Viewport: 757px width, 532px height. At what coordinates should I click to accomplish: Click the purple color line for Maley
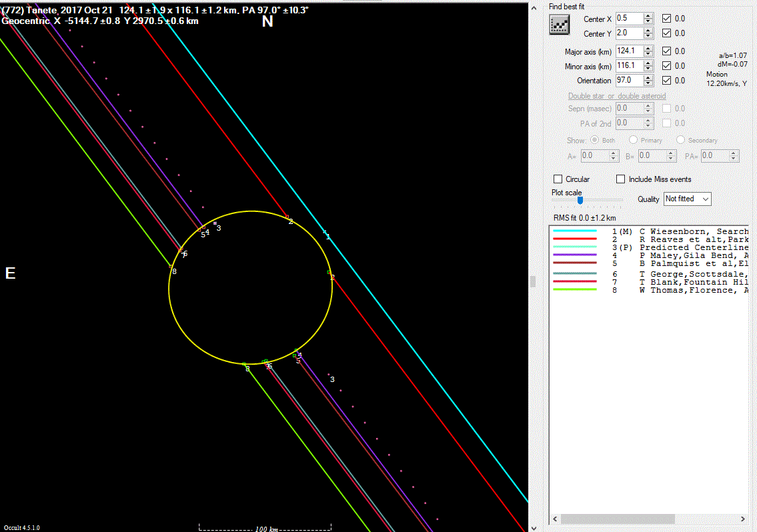pos(575,255)
